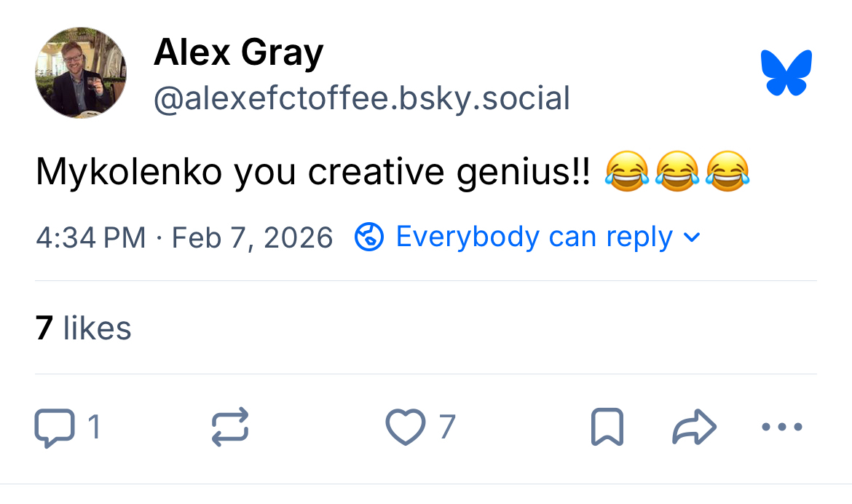Open Alex Gray's profile picture
This screenshot has height=504, width=852.
[x=81, y=74]
